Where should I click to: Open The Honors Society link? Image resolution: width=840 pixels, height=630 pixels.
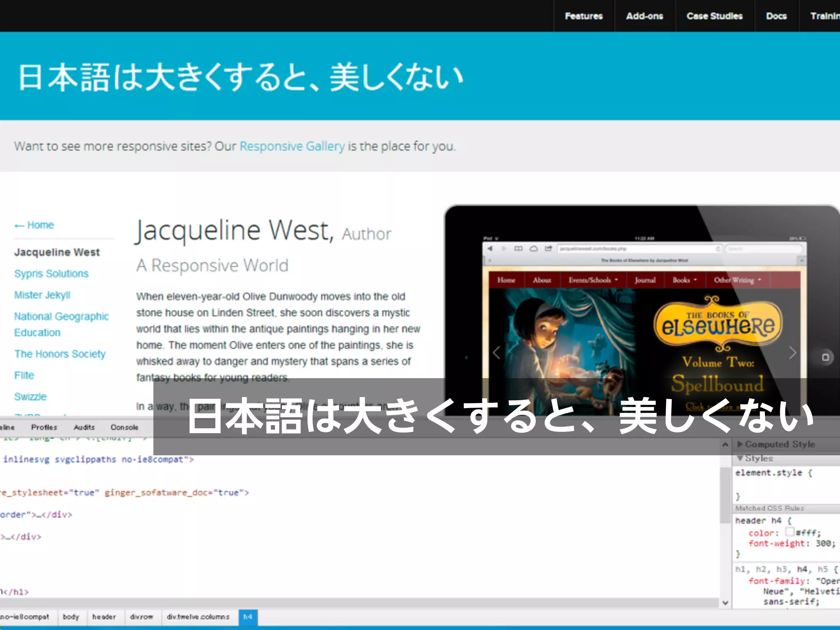coord(60,354)
